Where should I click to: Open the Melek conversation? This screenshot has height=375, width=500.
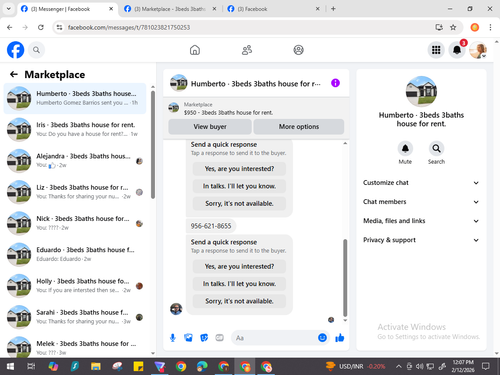tap(75, 347)
